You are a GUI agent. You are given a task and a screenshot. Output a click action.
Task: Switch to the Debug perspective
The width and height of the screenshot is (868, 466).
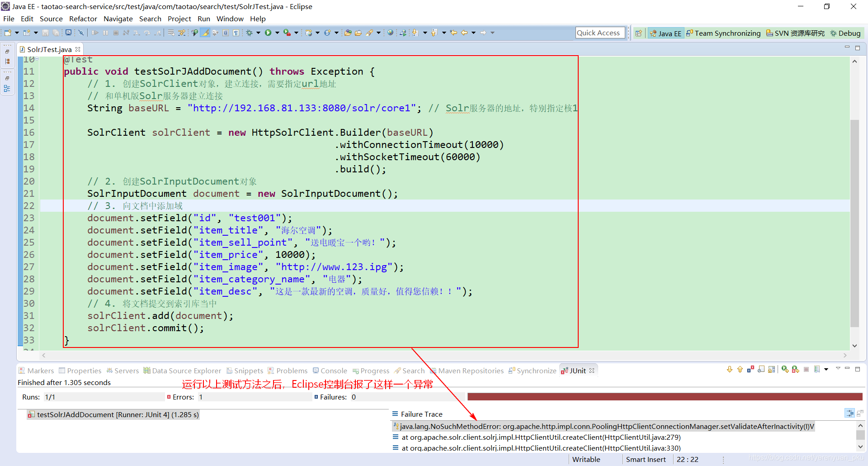pyautogui.click(x=845, y=33)
